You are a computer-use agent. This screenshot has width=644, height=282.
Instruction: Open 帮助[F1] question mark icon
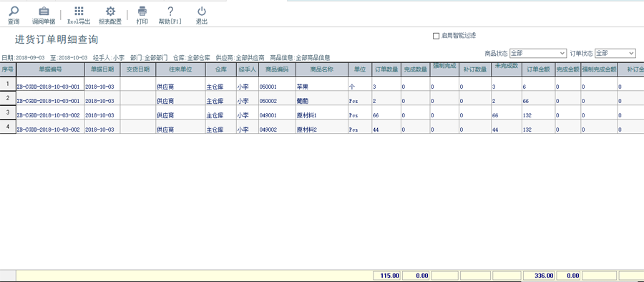170,11
